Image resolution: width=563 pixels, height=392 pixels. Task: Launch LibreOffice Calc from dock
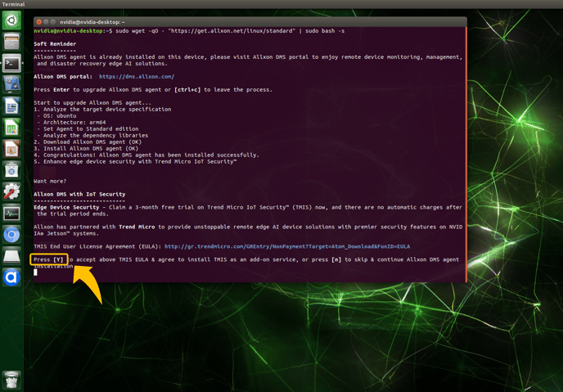[11, 127]
